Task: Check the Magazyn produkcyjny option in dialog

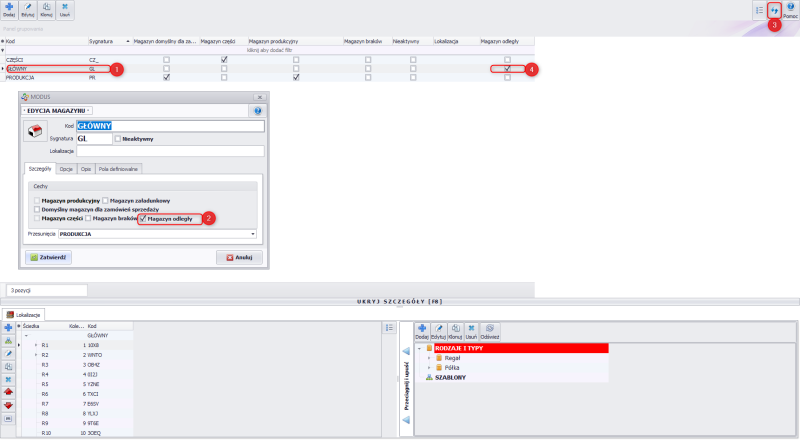Action: 37,200
